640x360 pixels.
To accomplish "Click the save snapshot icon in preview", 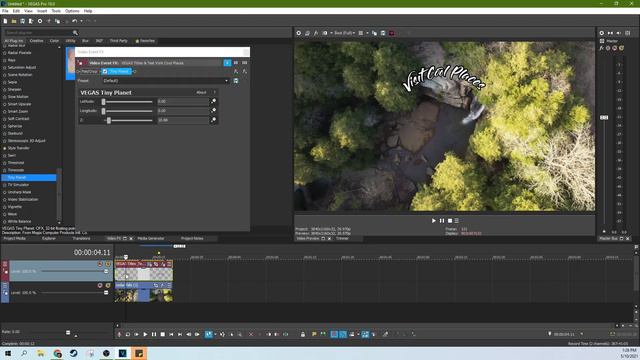I will pyautogui.click(x=383, y=33).
